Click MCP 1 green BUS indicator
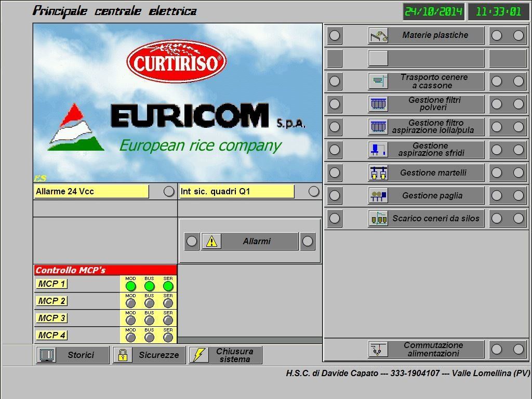The height and width of the screenshot is (399, 532). tap(149, 286)
